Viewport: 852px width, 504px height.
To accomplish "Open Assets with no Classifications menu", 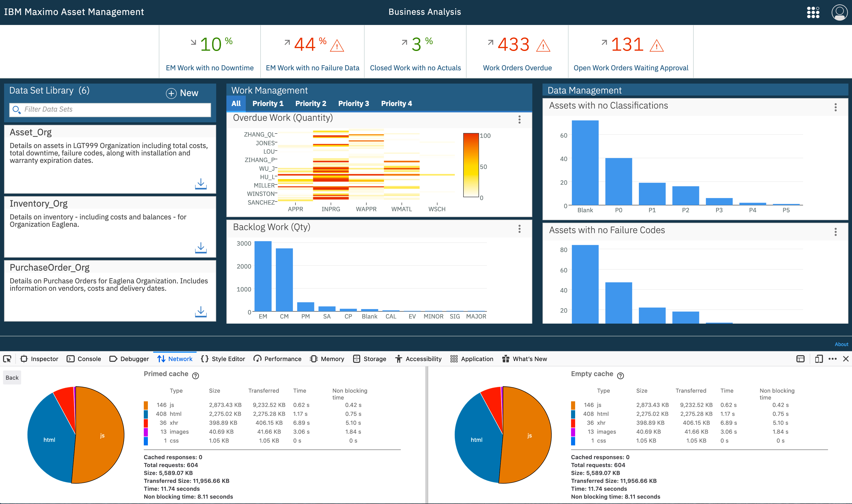I will [x=835, y=107].
